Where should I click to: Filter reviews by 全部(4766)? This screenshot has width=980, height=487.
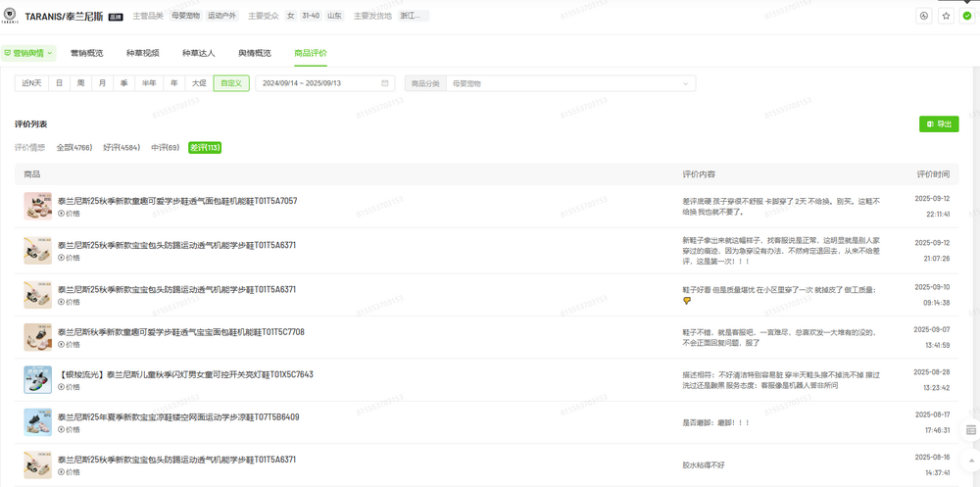point(74,148)
